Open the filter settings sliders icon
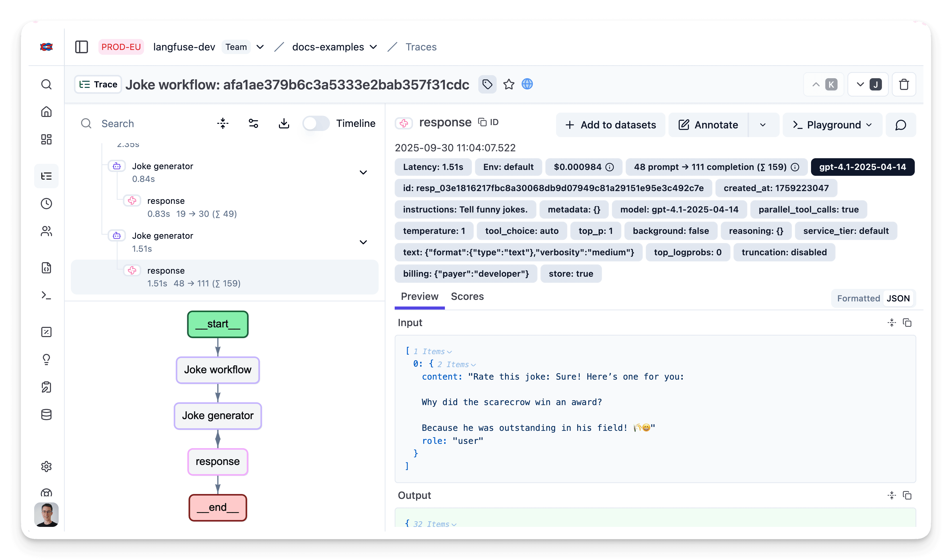The image size is (952, 560). click(x=253, y=123)
